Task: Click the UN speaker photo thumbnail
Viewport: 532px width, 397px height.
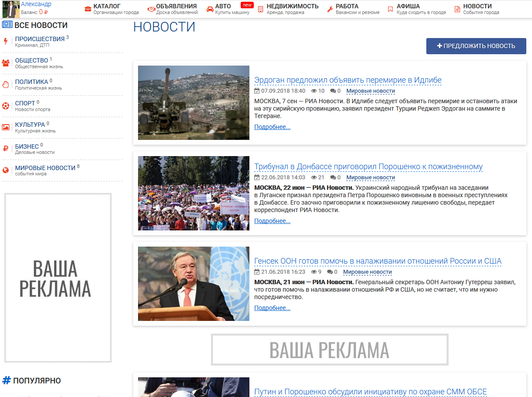Action: point(193,284)
